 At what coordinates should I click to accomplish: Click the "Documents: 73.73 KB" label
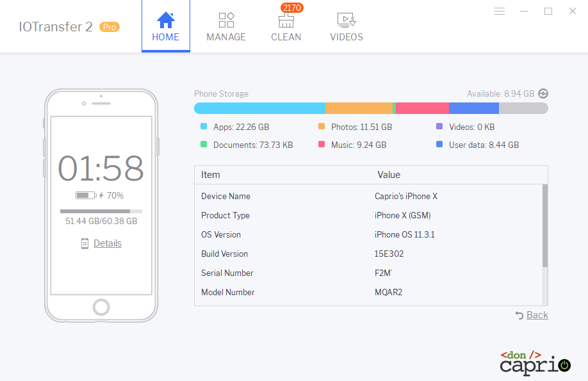click(x=253, y=145)
